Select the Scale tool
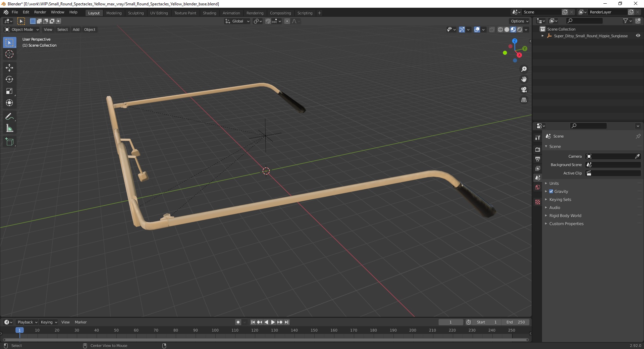Viewport: 644px width, 349px height. [x=9, y=91]
